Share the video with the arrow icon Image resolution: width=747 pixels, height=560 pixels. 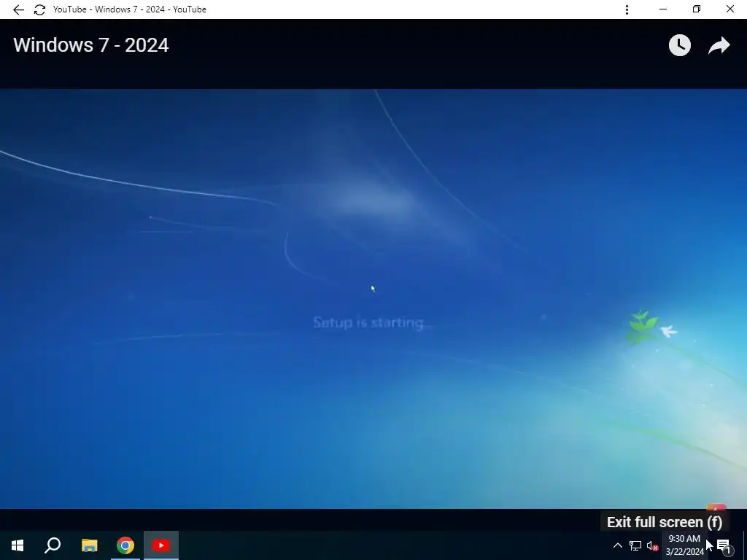[x=719, y=46]
